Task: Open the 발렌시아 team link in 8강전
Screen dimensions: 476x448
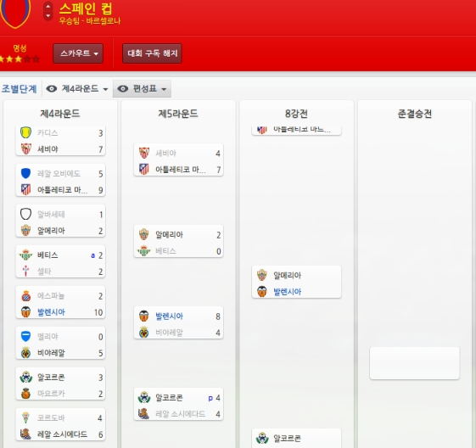Action: coord(287,292)
